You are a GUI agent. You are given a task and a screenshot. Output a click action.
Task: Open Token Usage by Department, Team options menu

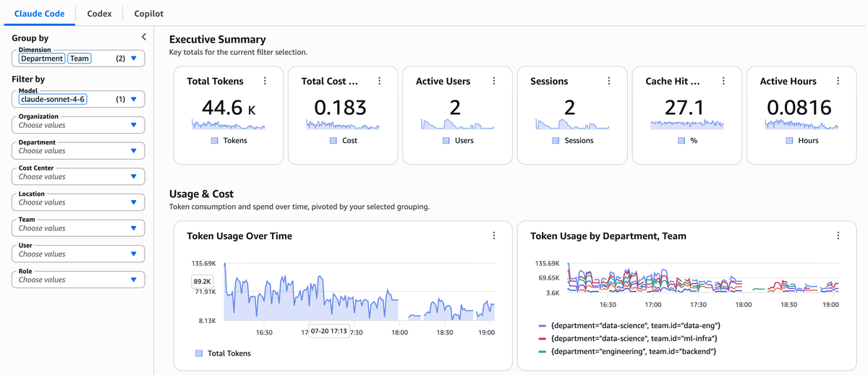click(x=838, y=236)
